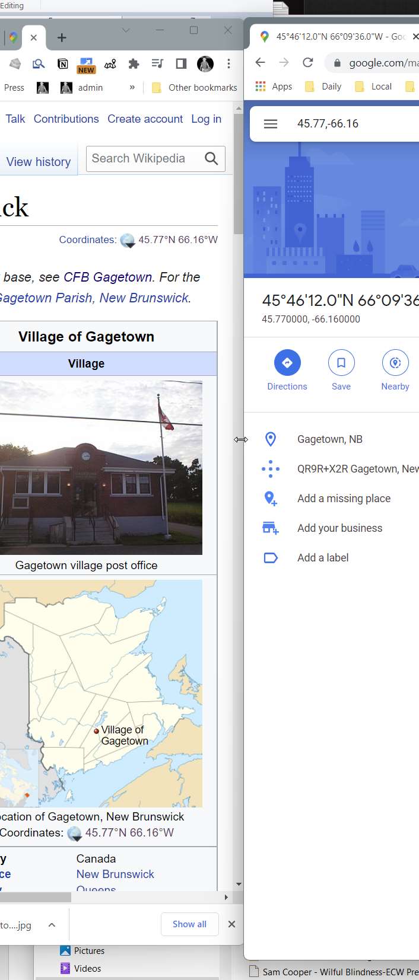Open the media control playlist icon

pyautogui.click(x=157, y=64)
